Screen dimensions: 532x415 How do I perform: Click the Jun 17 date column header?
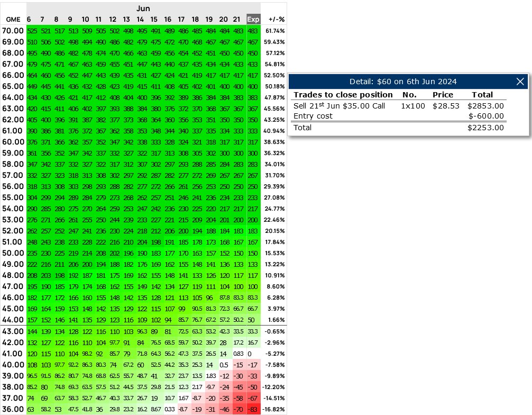coord(181,20)
